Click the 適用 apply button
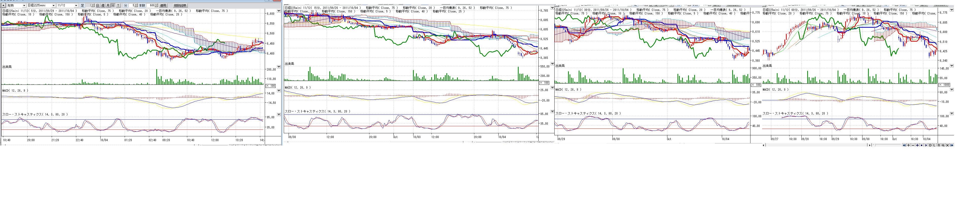The width and height of the screenshot is (980, 197). point(163,5)
